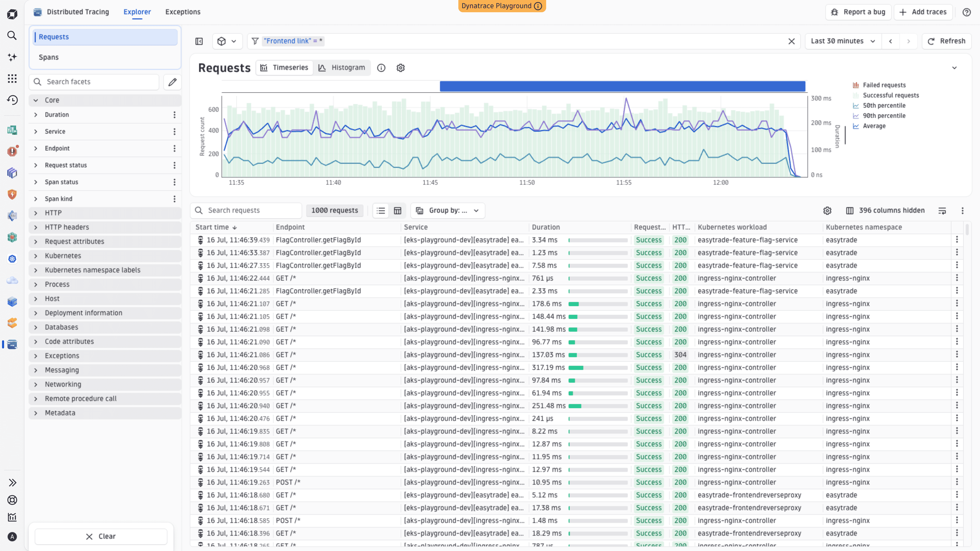Image resolution: width=980 pixels, height=551 pixels.
Task: Open Davis AI sparkle icon in sidebar
Action: point(12,57)
